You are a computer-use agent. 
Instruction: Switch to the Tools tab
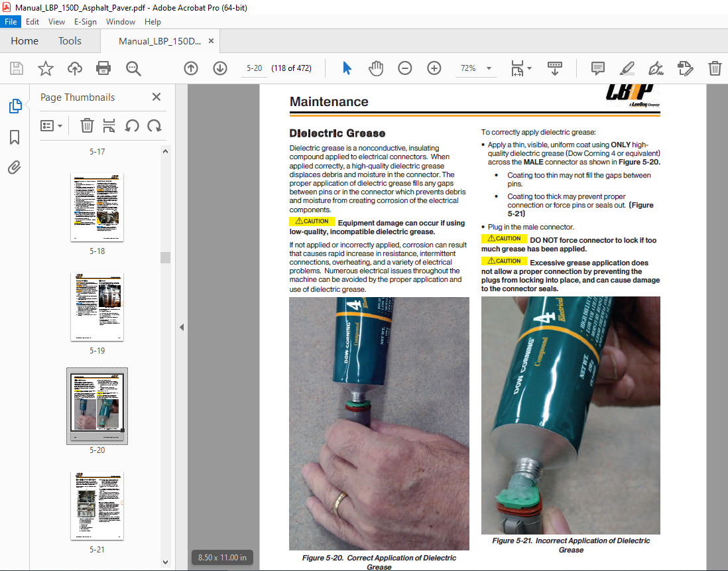click(x=70, y=41)
